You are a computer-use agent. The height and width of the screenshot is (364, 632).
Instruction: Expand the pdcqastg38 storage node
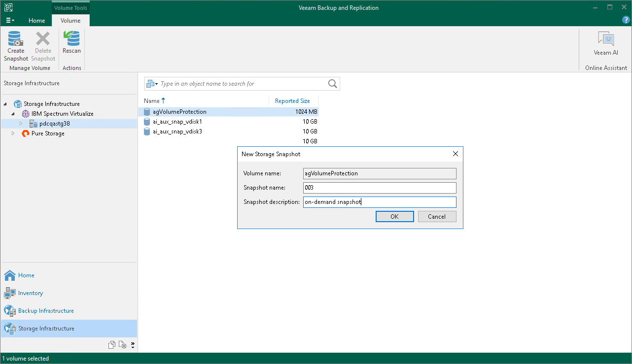point(21,124)
